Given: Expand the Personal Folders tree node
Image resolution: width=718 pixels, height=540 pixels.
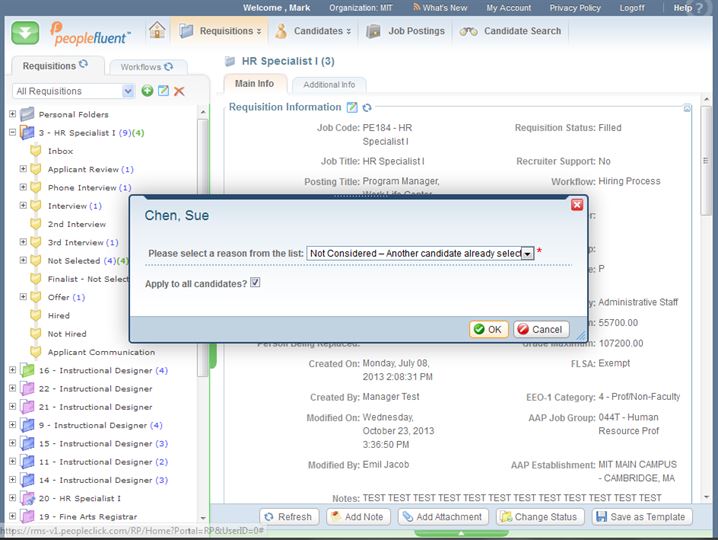Looking at the screenshot, I should (x=12, y=114).
